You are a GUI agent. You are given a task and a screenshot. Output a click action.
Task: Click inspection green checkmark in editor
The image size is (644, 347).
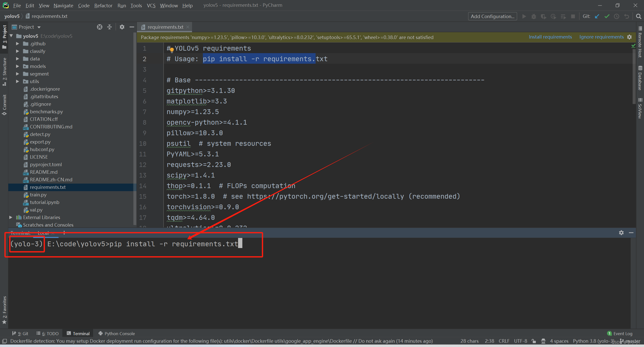[x=633, y=46]
